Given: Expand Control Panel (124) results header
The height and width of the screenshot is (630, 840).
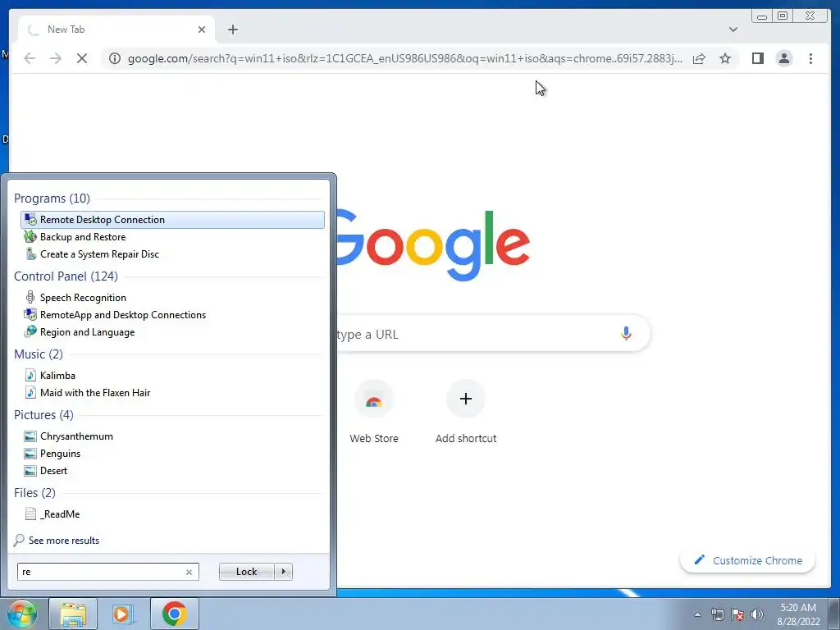Looking at the screenshot, I should point(66,276).
